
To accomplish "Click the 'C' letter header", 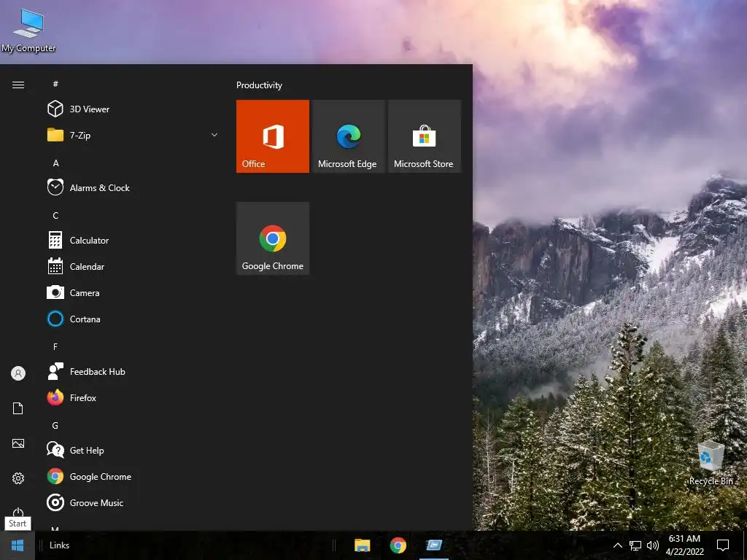I will (x=55, y=215).
